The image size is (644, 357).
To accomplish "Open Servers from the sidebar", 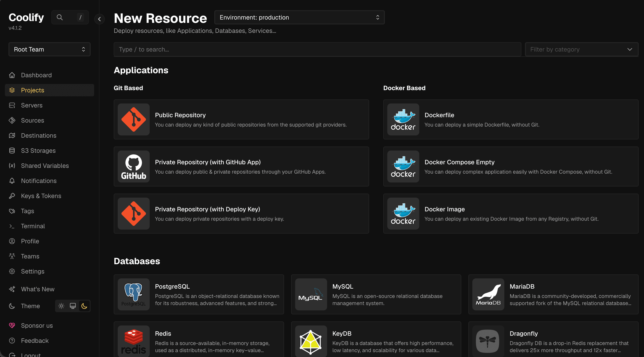I will (50, 105).
